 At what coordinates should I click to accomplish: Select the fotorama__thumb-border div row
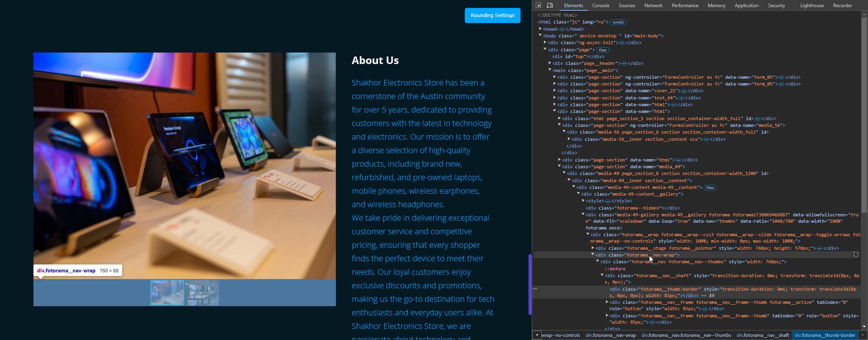696,292
